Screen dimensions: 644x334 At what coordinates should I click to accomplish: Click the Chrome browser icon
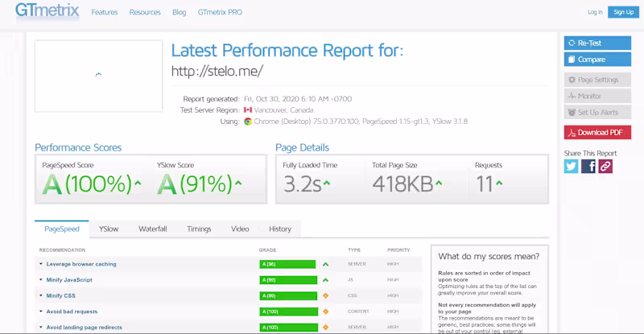[x=248, y=122]
